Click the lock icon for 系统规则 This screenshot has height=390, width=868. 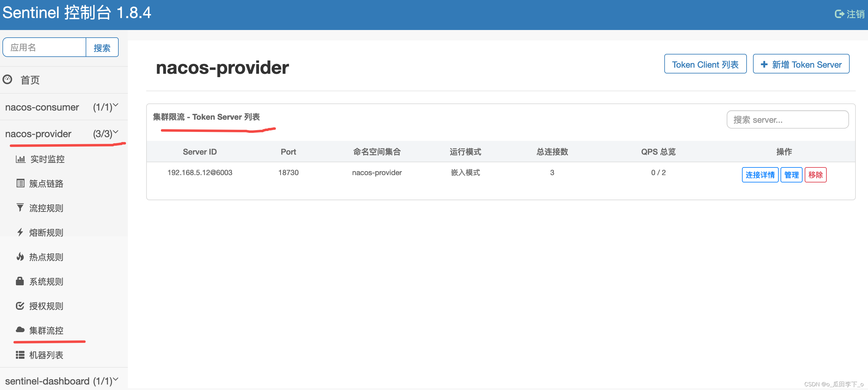tap(20, 281)
